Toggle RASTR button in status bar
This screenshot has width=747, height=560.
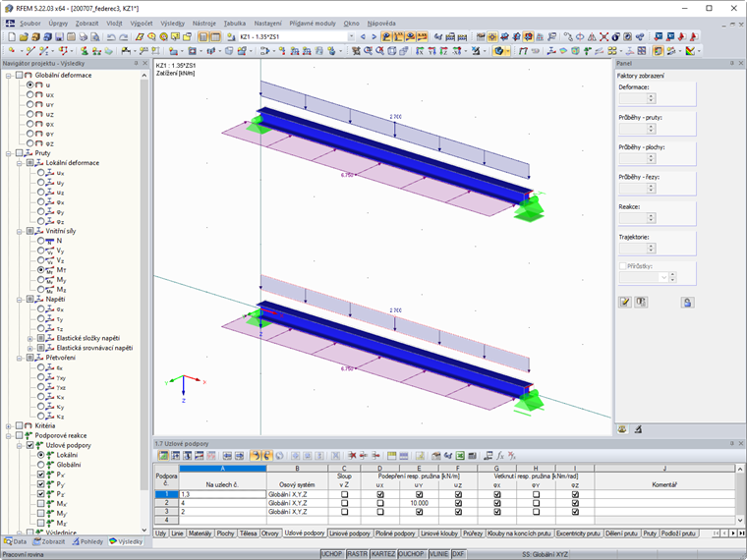point(357,554)
